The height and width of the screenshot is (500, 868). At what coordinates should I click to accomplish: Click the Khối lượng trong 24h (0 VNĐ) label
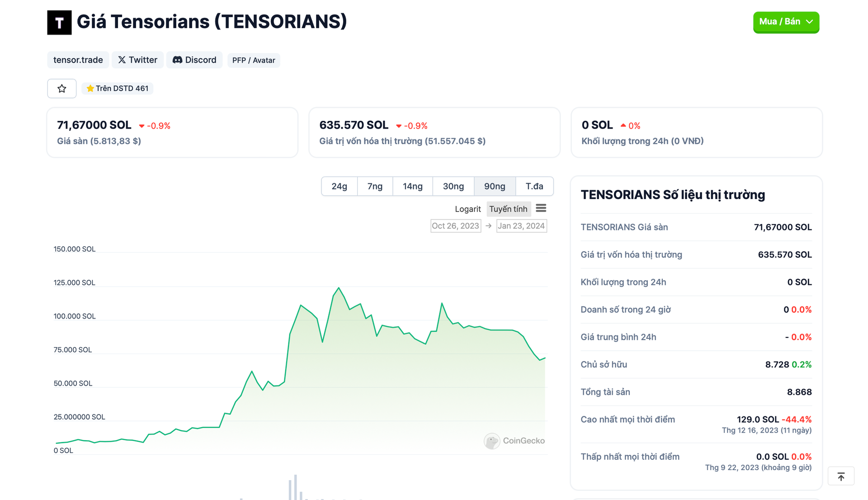tap(642, 141)
